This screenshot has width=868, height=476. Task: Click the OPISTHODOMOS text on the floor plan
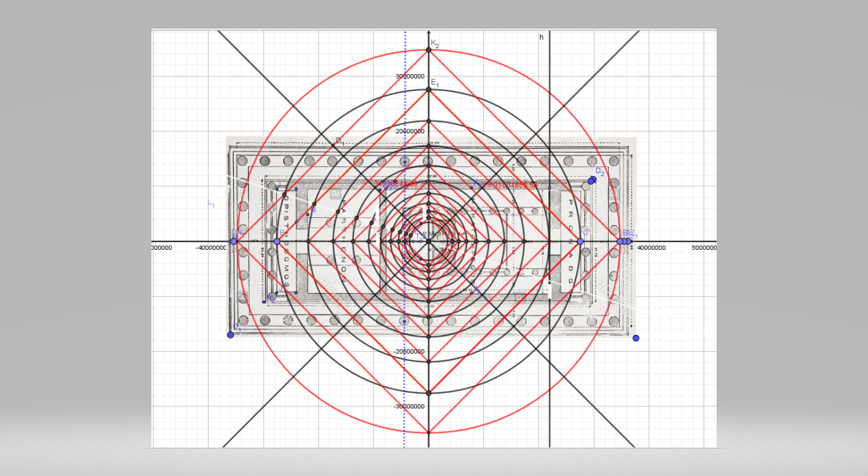tap(287, 242)
